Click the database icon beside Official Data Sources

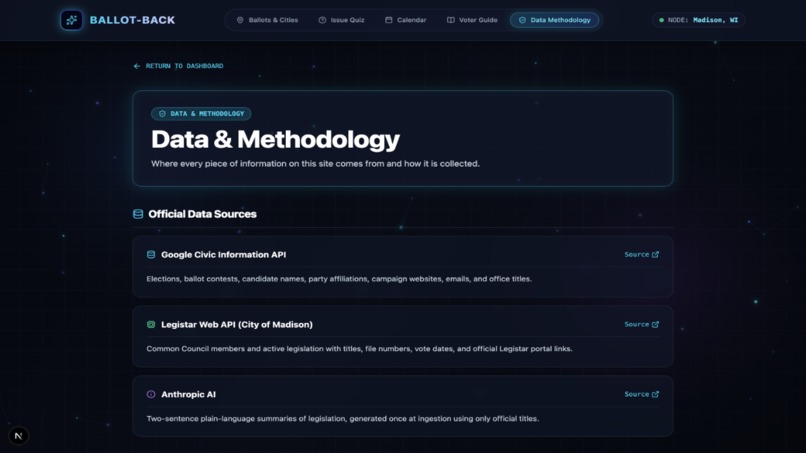138,214
